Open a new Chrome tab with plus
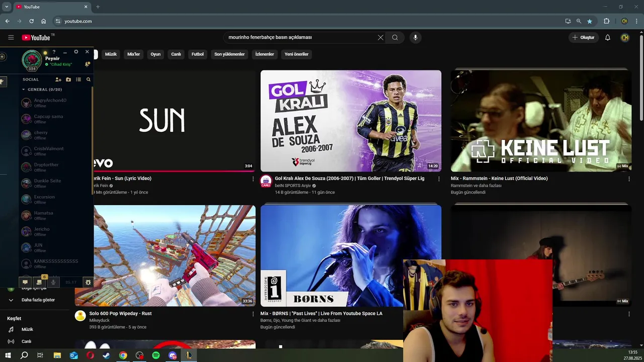The image size is (644, 362). pos(98,7)
